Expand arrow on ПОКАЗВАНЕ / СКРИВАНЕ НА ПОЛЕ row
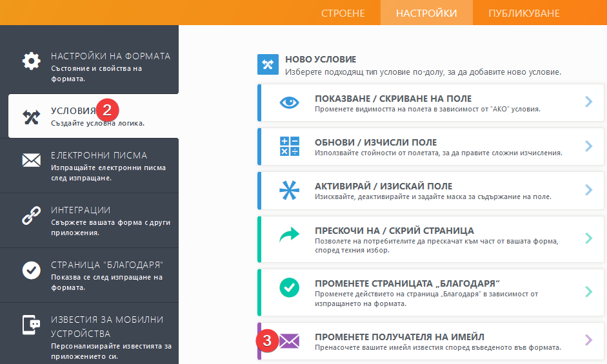 (589, 102)
